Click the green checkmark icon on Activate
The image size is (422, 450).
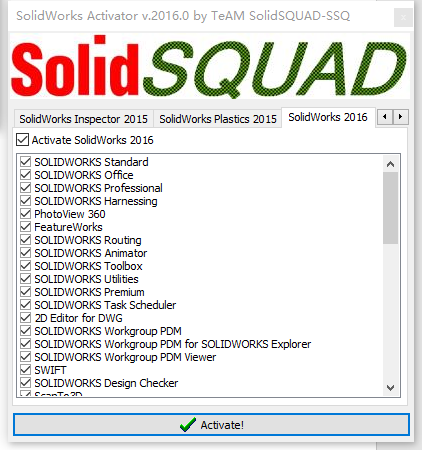click(187, 425)
